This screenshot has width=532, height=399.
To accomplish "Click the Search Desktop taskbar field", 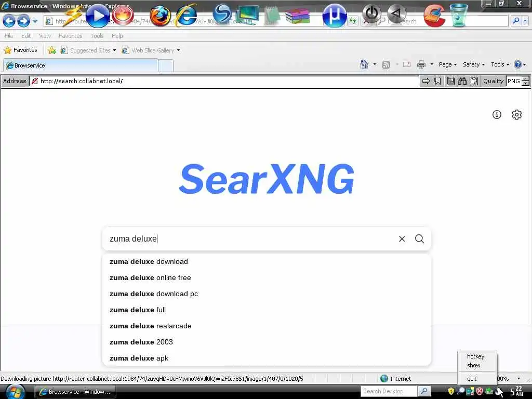I will click(x=389, y=391).
